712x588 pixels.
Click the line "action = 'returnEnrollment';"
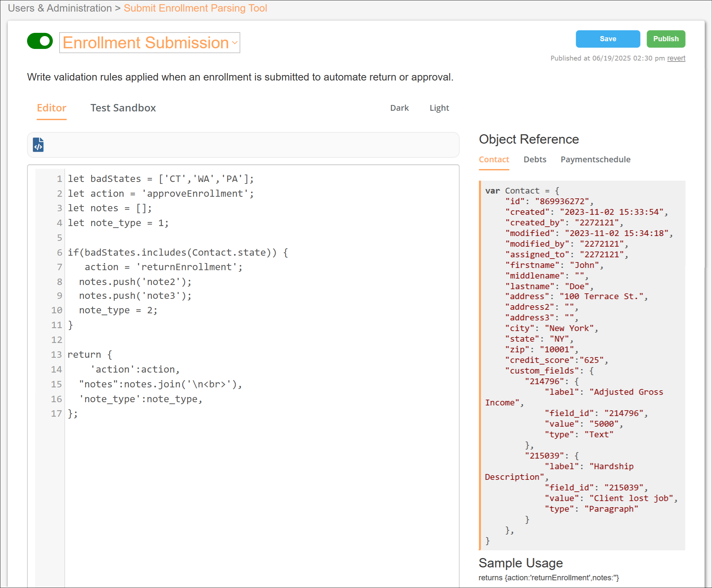pyautogui.click(x=164, y=267)
